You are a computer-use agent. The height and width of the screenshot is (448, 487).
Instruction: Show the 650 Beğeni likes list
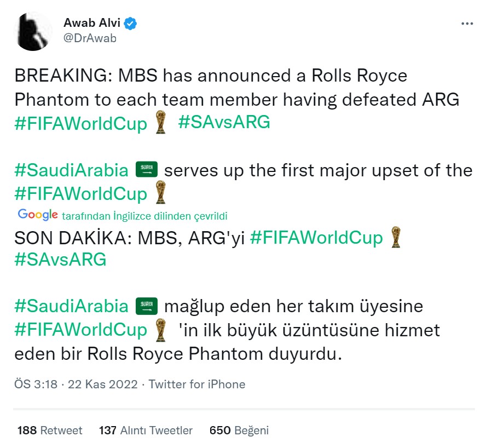(239, 430)
